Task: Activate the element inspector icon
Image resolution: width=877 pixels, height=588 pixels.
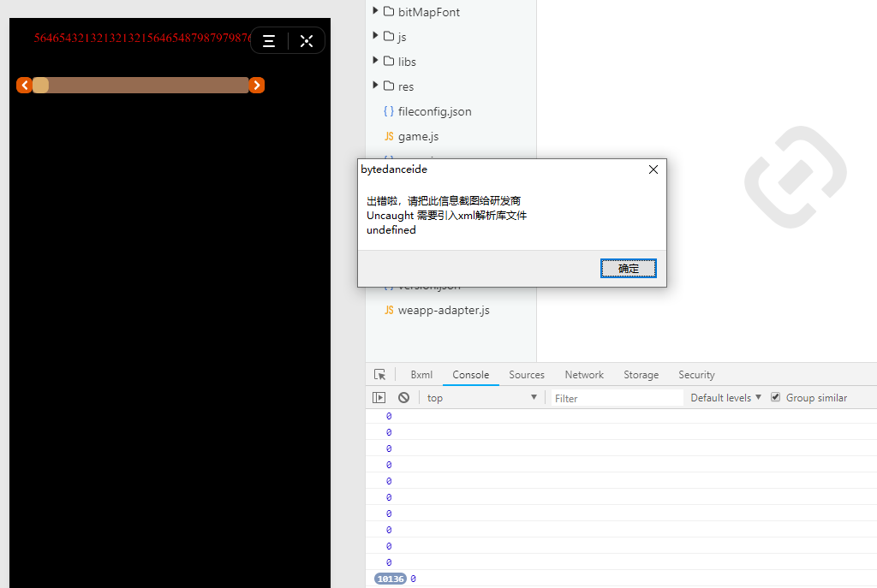Action: [379, 375]
